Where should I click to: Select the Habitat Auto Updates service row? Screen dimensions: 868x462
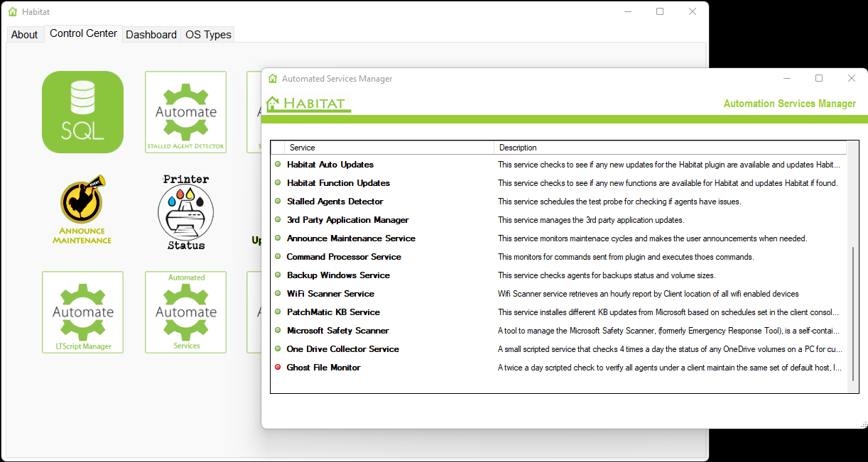tap(559, 165)
